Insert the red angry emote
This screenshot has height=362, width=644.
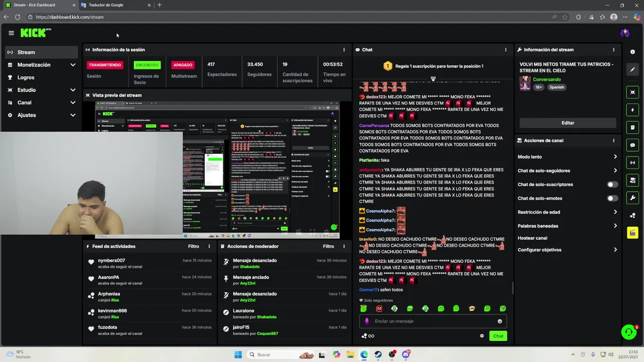[379, 309]
